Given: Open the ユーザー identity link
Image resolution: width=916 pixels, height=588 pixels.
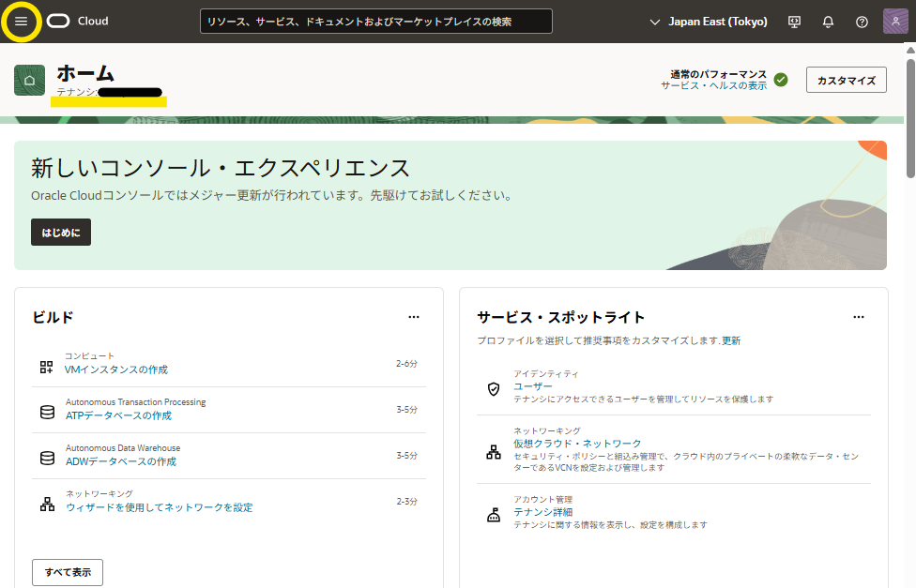Looking at the screenshot, I should [533, 386].
